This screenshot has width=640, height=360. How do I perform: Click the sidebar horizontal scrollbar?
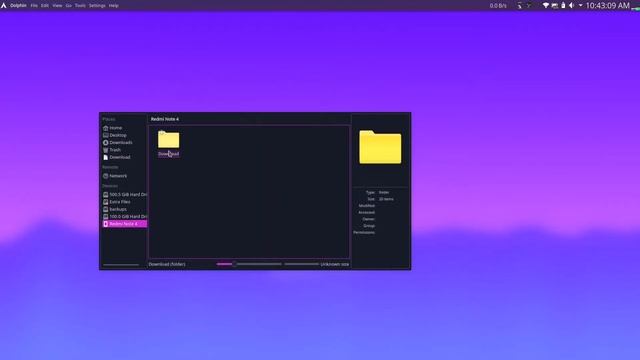(x=121, y=265)
